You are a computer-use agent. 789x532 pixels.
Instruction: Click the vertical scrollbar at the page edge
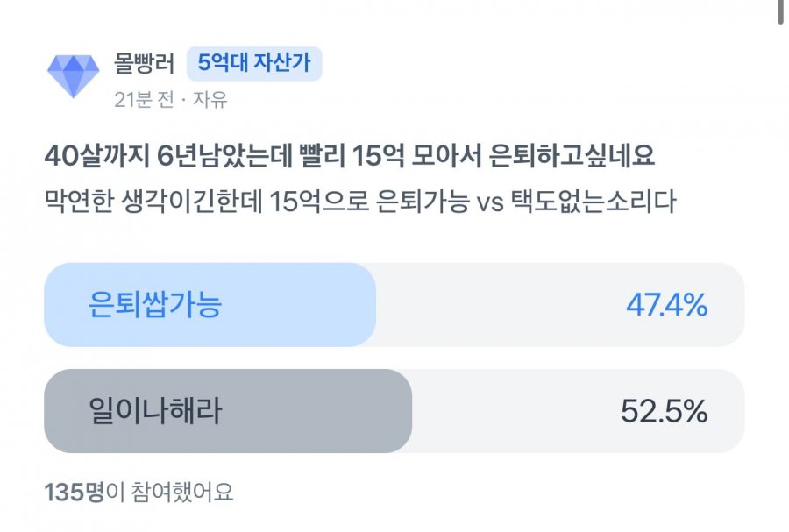780,11
